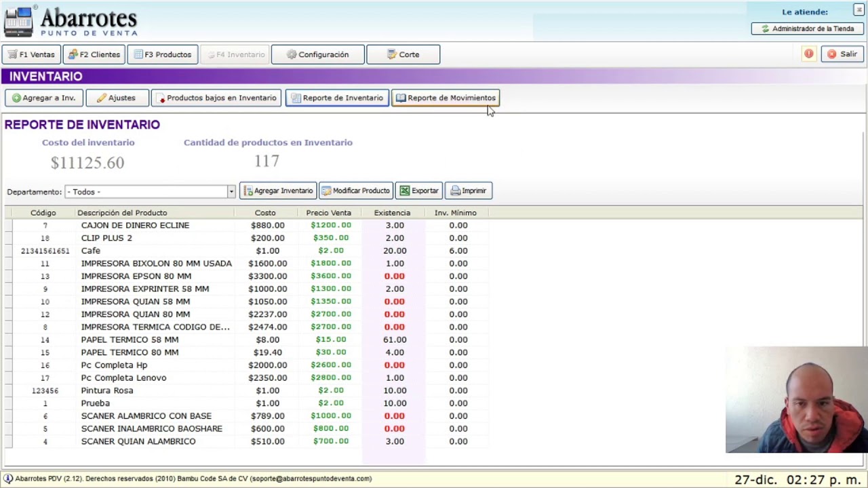Select IMPRESORA QUIAN 58 MM row
The image size is (868, 488).
[245, 302]
